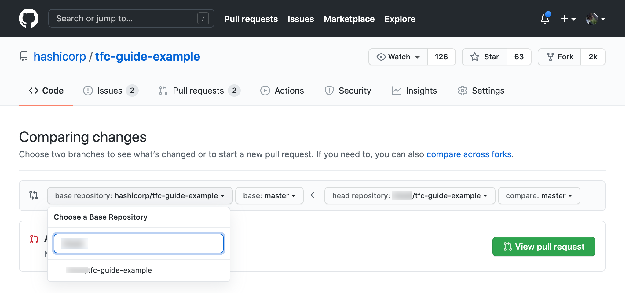Fork the repository
The width and height of the screenshot is (644, 293).
click(559, 57)
